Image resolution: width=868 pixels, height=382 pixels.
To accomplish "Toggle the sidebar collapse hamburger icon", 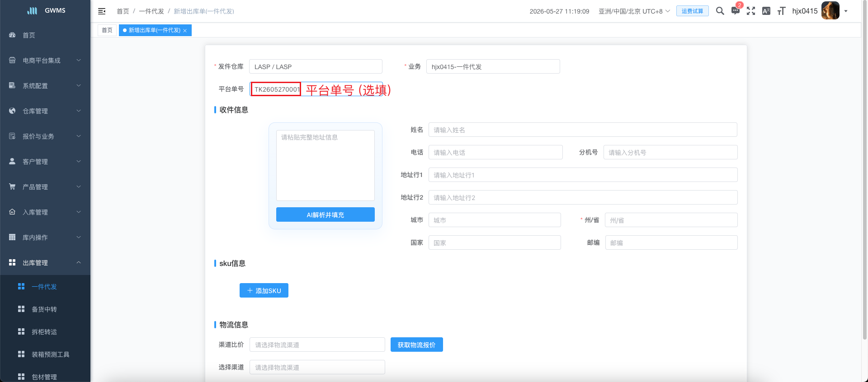I will click(x=102, y=11).
